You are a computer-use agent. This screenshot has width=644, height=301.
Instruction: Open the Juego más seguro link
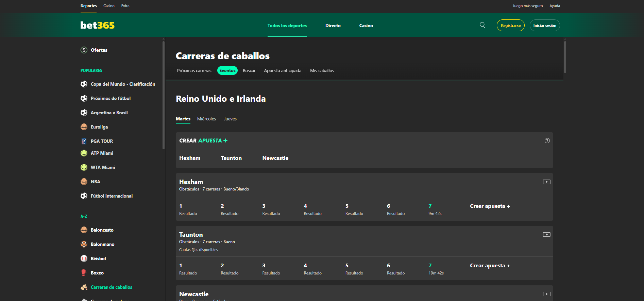coord(527,6)
